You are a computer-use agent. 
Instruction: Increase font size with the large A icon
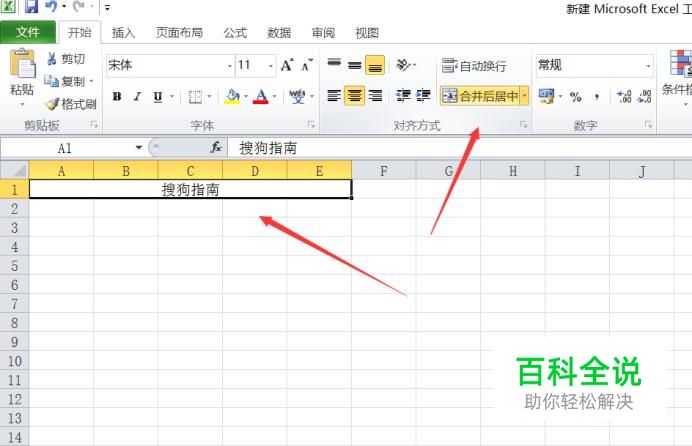287,65
